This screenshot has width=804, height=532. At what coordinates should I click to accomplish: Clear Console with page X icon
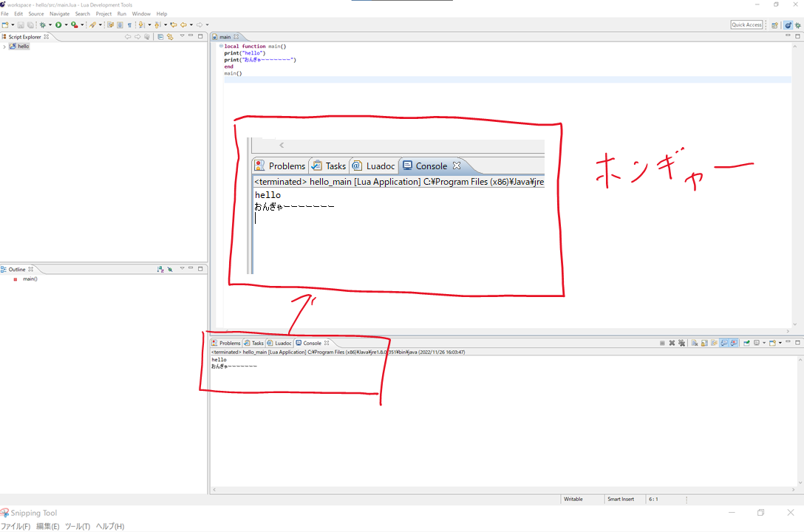(695, 343)
